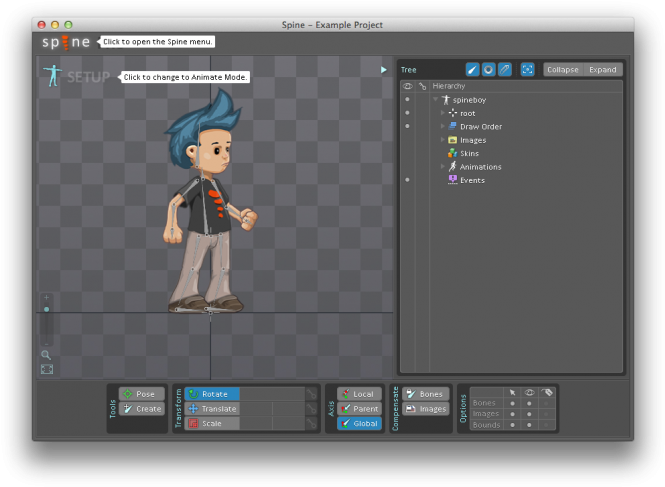Activate the Translate transform tool
Image resolution: width=665 pixels, height=487 pixels.
pyautogui.click(x=212, y=409)
